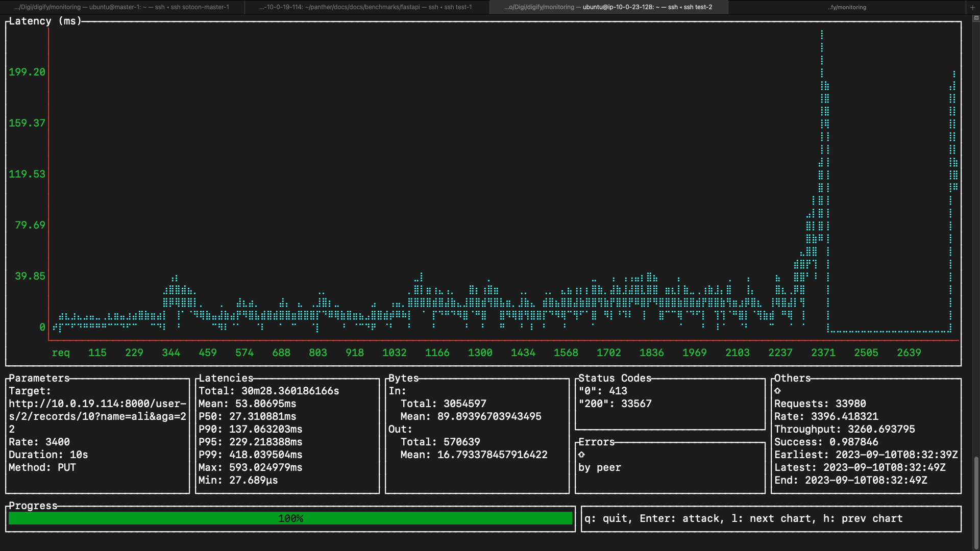
Task: Click the Latency (ms) chart title
Action: [x=45, y=21]
